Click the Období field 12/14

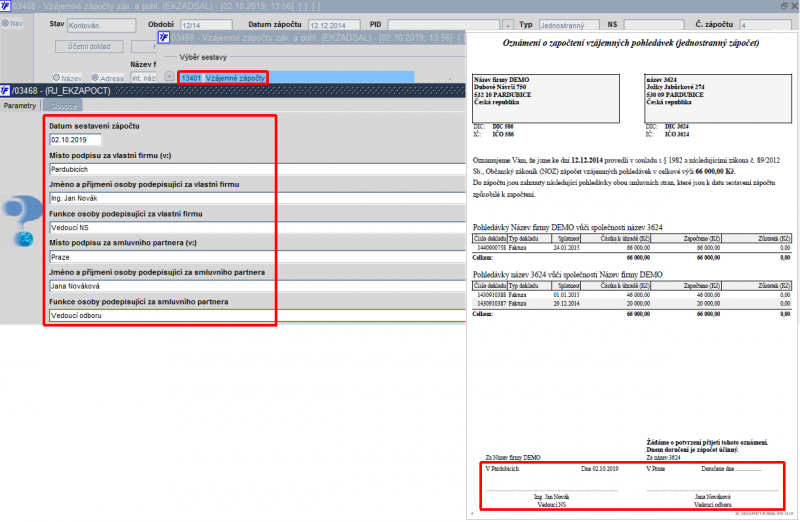pos(206,25)
